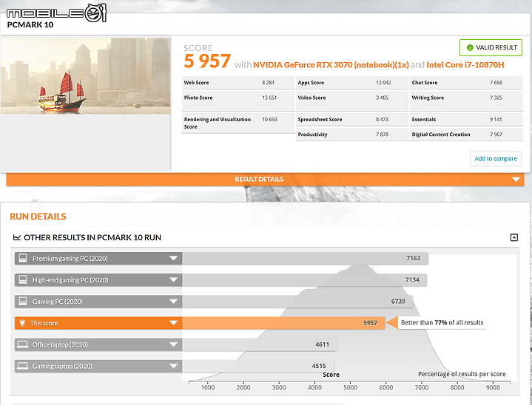Viewport: 532px width, 405px height.
Task: Click the chart icon beside Other Results heading
Action: 17,237
